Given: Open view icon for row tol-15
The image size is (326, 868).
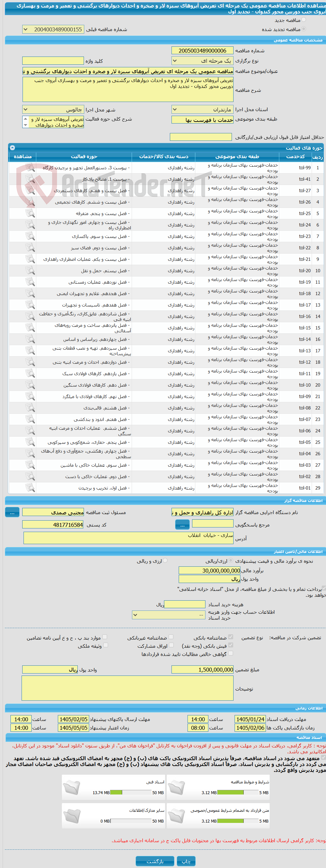Looking at the screenshot, I should pos(30,328).
